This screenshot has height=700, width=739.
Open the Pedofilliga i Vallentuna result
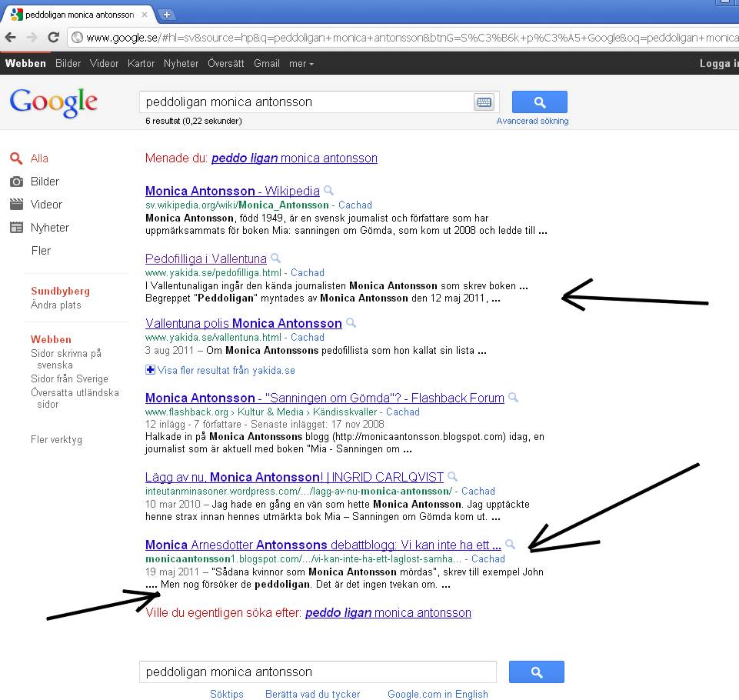click(206, 258)
